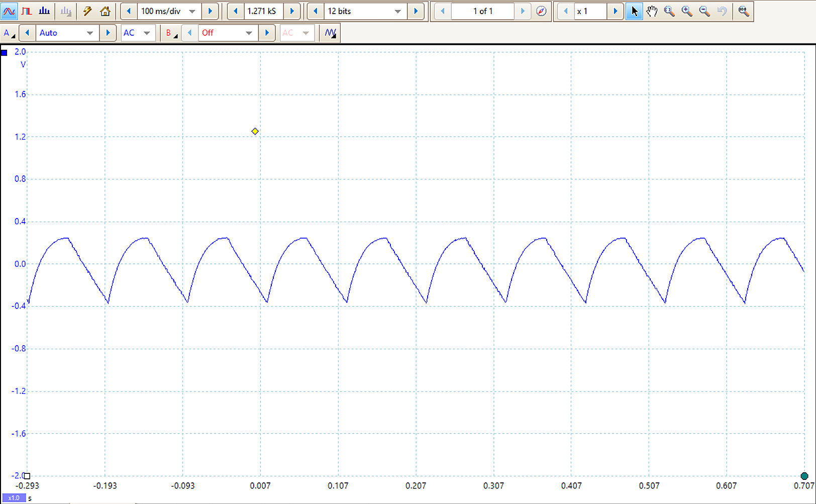Click the x1.0 time axis scale button
This screenshot has width=816, height=504.
click(14, 498)
